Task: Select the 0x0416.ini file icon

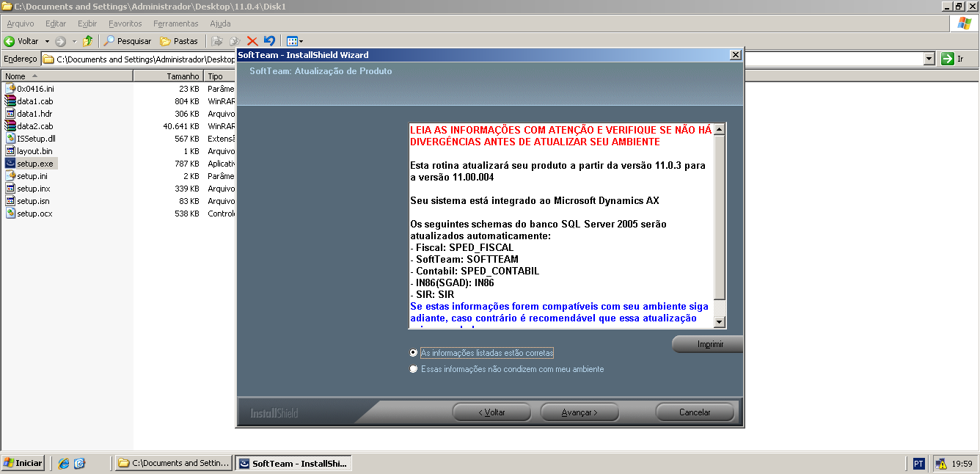Action: coord(10,89)
